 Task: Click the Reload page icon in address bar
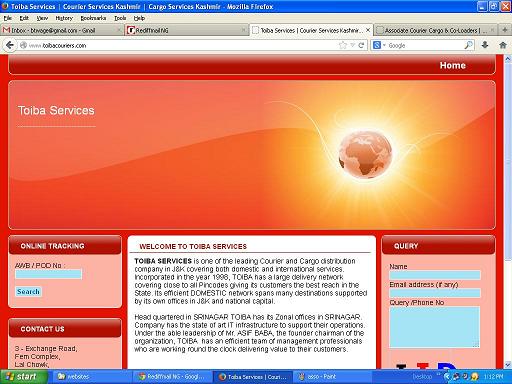tap(361, 45)
